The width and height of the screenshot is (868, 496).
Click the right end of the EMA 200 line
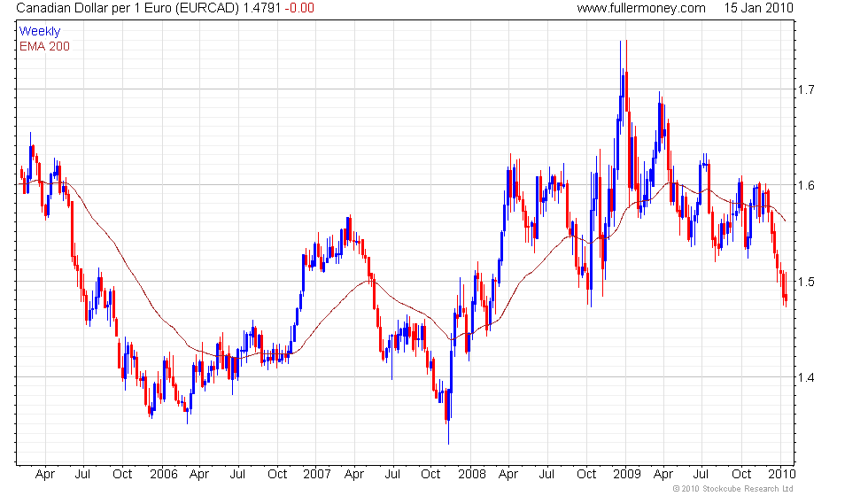point(786,221)
